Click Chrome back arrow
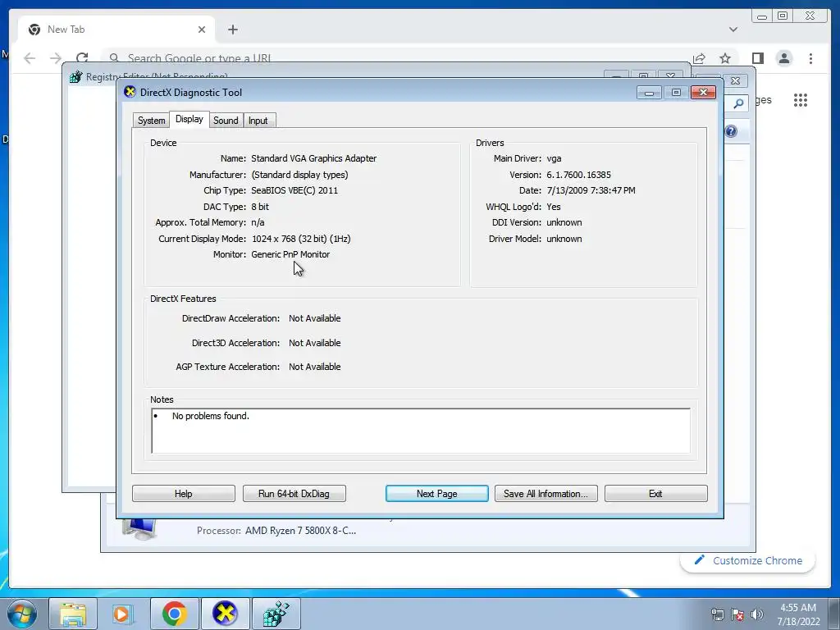Image resolution: width=840 pixels, height=630 pixels. (30, 58)
